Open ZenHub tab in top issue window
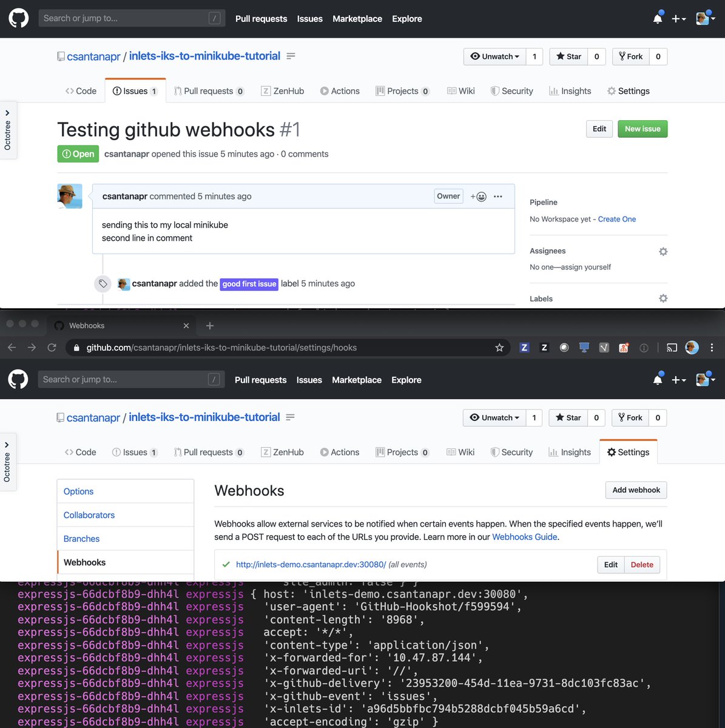This screenshot has width=725, height=728. tap(282, 91)
